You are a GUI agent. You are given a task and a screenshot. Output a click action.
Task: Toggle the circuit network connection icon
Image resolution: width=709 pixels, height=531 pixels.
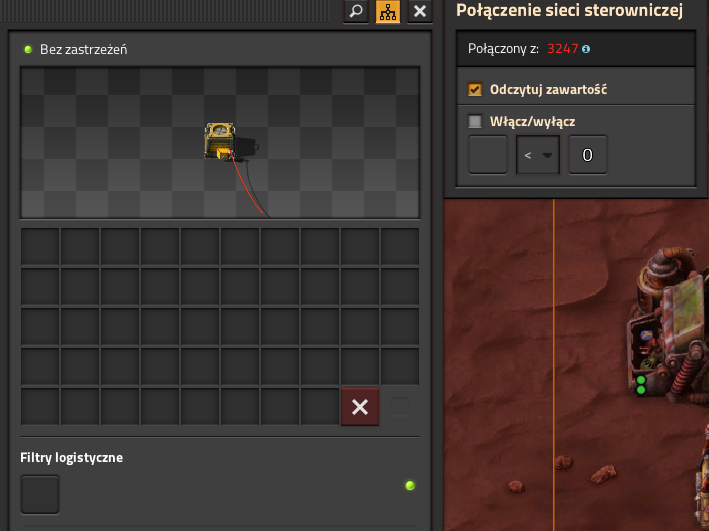(387, 11)
